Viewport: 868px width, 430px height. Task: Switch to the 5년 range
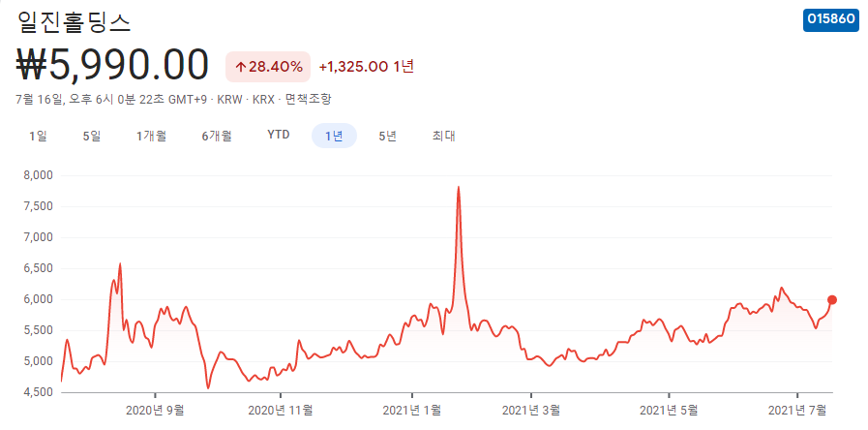click(x=387, y=136)
